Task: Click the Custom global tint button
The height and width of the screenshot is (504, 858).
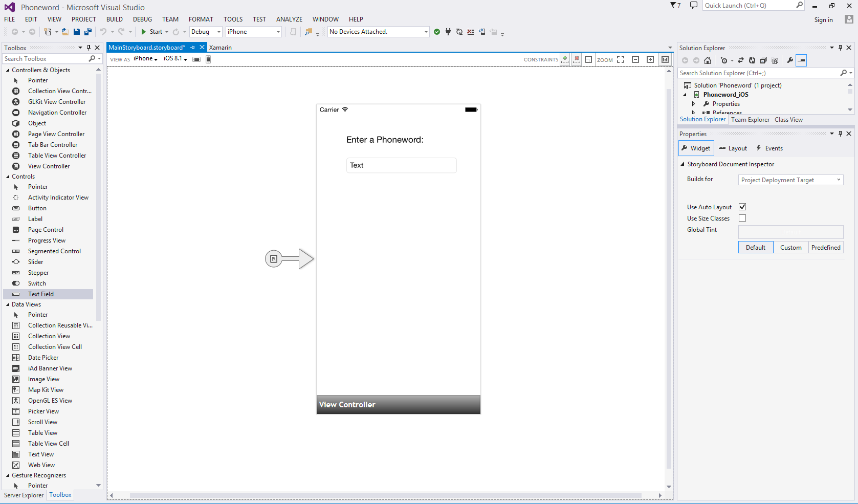Action: 790,248
